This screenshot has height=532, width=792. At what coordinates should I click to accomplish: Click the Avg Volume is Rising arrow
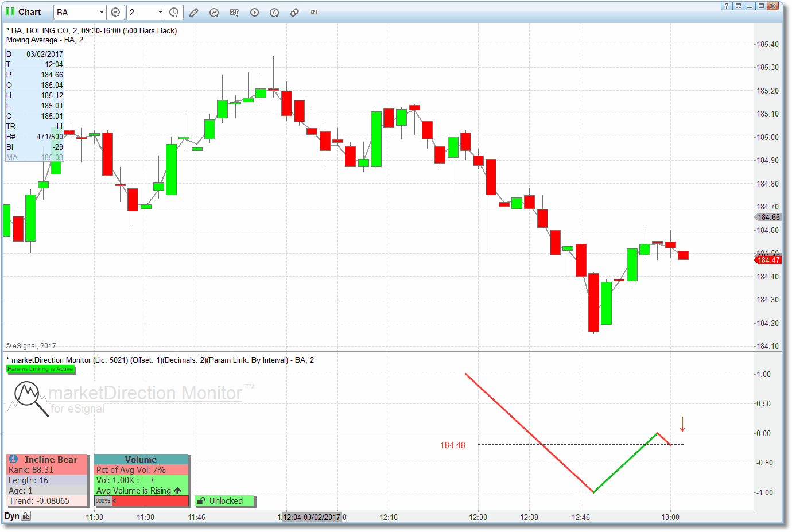click(177, 491)
